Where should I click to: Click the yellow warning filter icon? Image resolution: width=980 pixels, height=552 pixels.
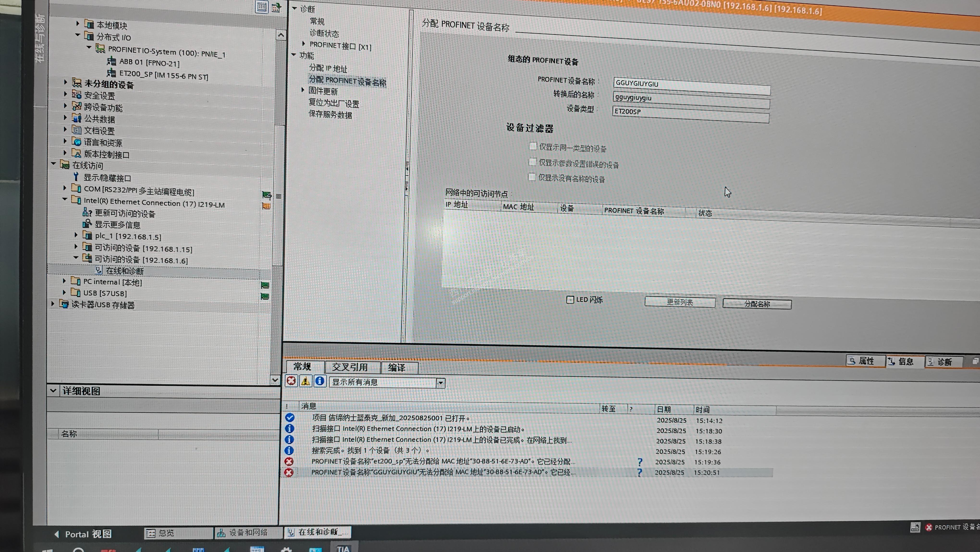coord(306,381)
